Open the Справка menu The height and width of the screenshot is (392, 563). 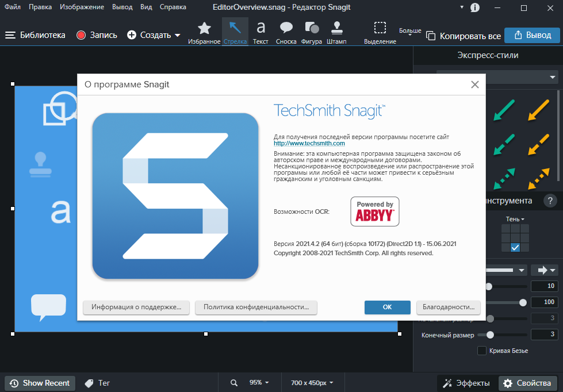point(172,7)
